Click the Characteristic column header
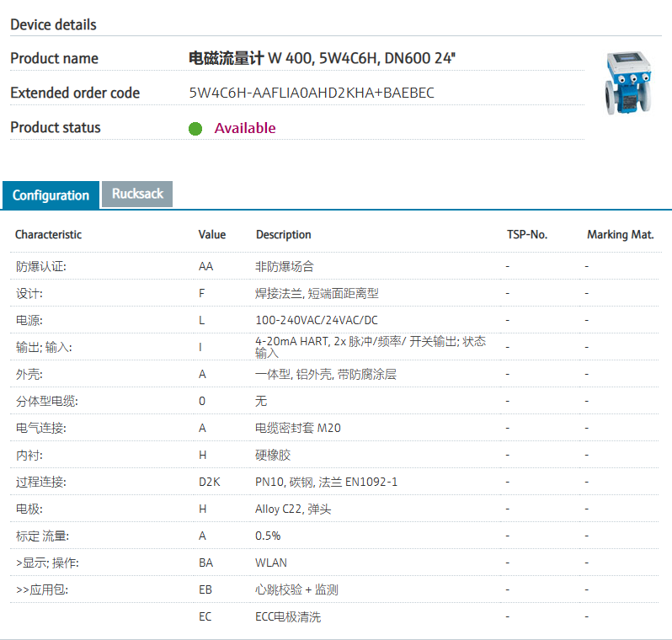 49,235
